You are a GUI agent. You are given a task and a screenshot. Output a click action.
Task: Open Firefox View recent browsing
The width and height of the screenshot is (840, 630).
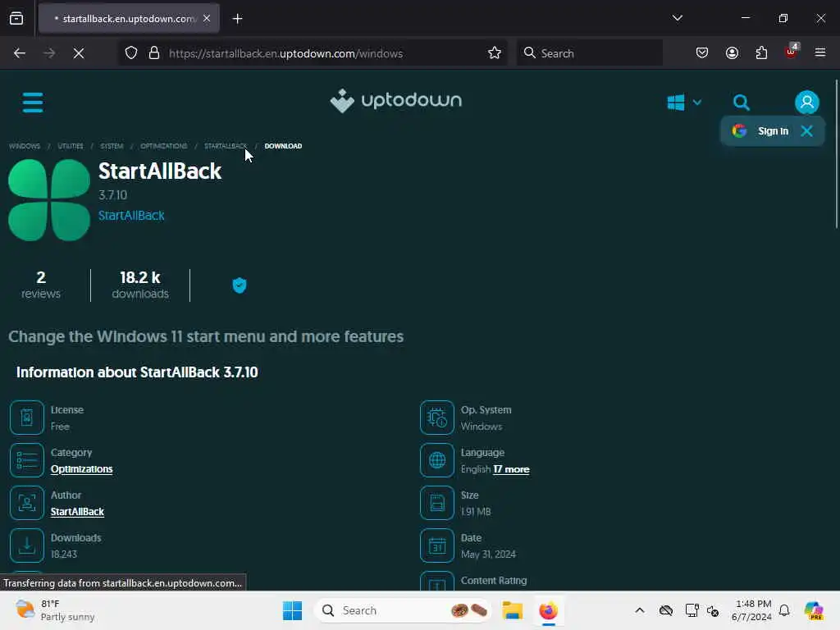tap(16, 18)
